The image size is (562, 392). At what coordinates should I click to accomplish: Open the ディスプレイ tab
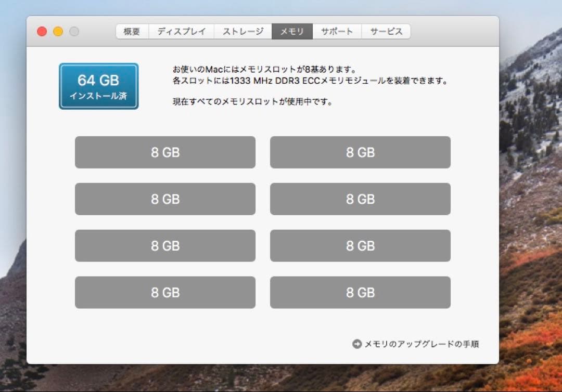tap(181, 31)
